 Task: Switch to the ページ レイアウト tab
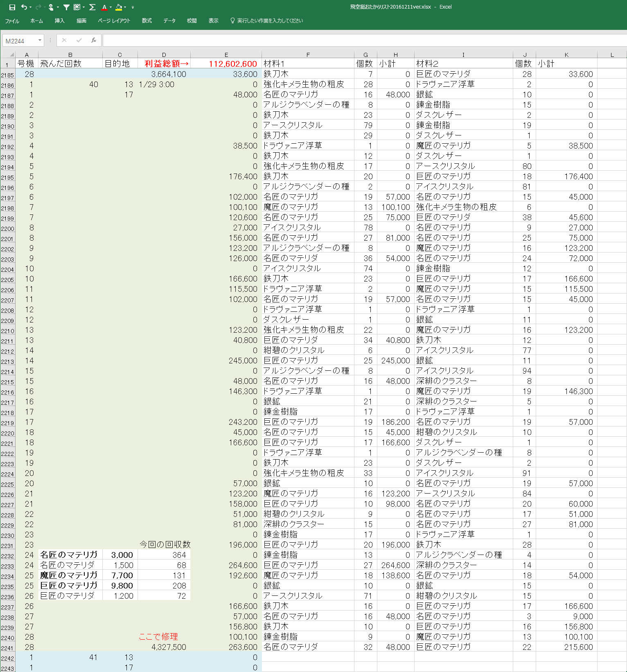114,21
